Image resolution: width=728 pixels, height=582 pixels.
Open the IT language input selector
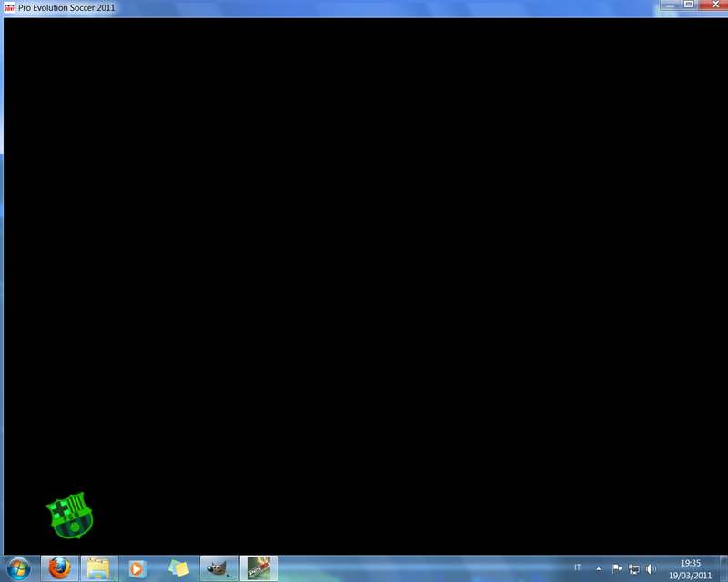[577, 567]
